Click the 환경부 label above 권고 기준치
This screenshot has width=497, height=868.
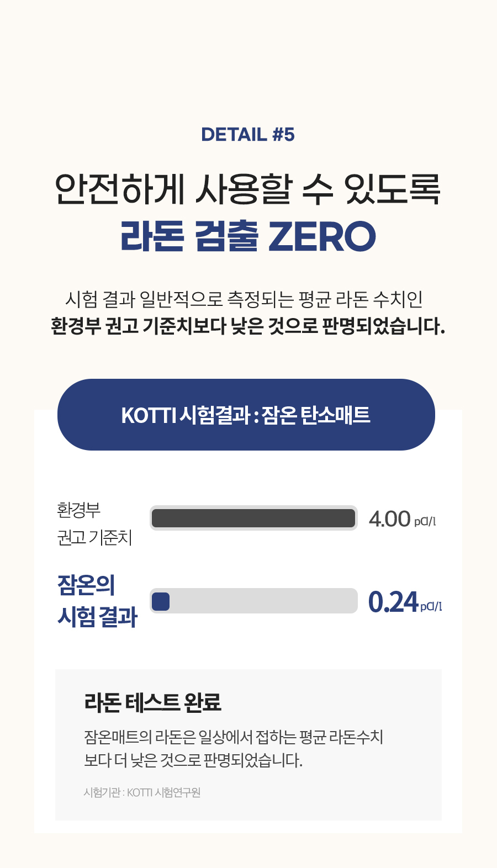79,510
